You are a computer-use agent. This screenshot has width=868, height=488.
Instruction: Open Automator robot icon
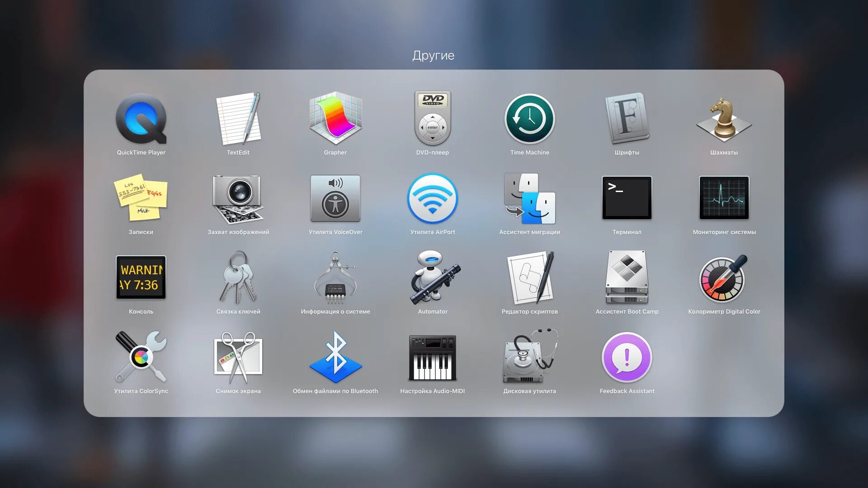pos(433,277)
